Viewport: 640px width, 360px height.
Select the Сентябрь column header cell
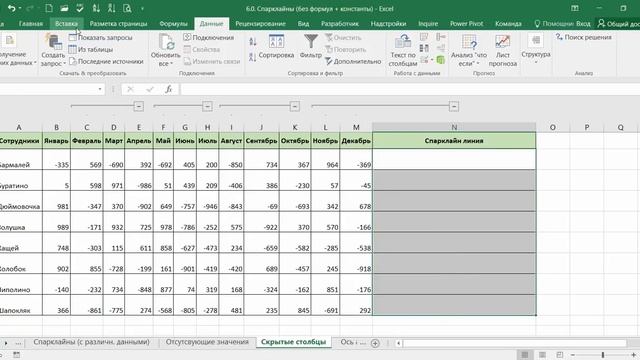(261, 140)
